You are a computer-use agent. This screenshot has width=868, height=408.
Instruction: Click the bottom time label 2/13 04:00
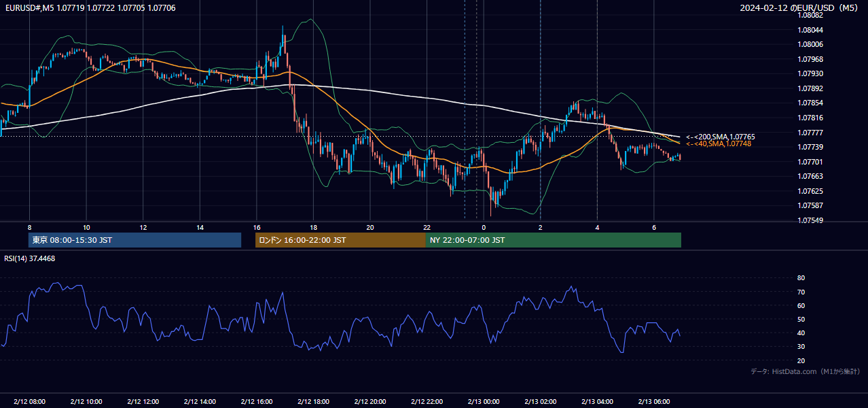[x=596, y=402]
